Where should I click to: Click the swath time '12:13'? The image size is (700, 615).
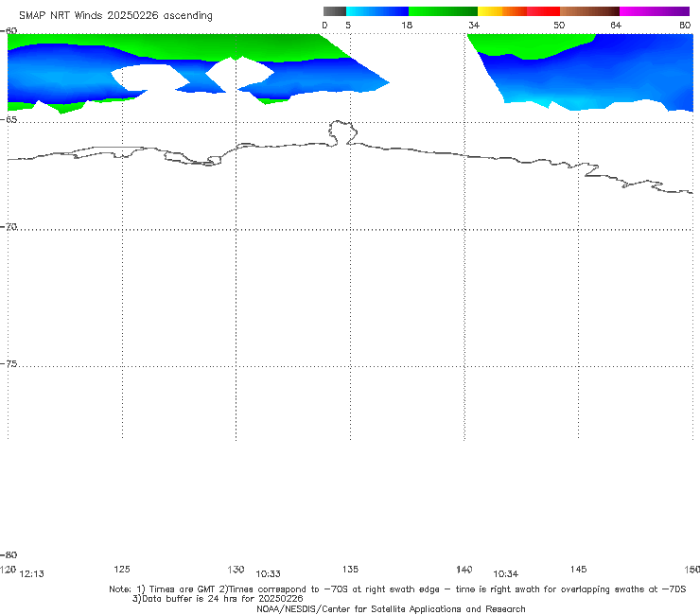[32, 574]
